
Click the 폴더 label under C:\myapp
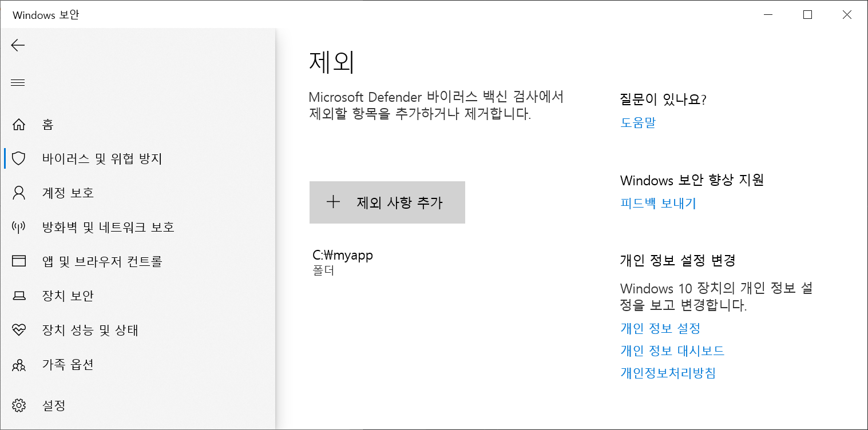pyautogui.click(x=323, y=270)
